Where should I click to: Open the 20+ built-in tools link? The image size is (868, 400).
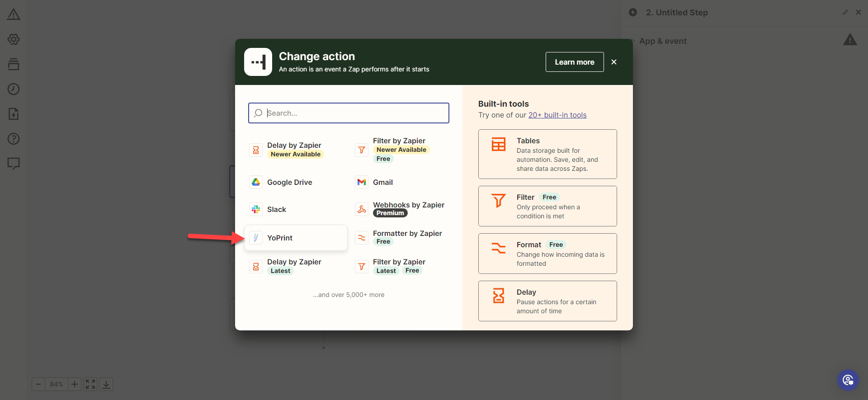[557, 115]
